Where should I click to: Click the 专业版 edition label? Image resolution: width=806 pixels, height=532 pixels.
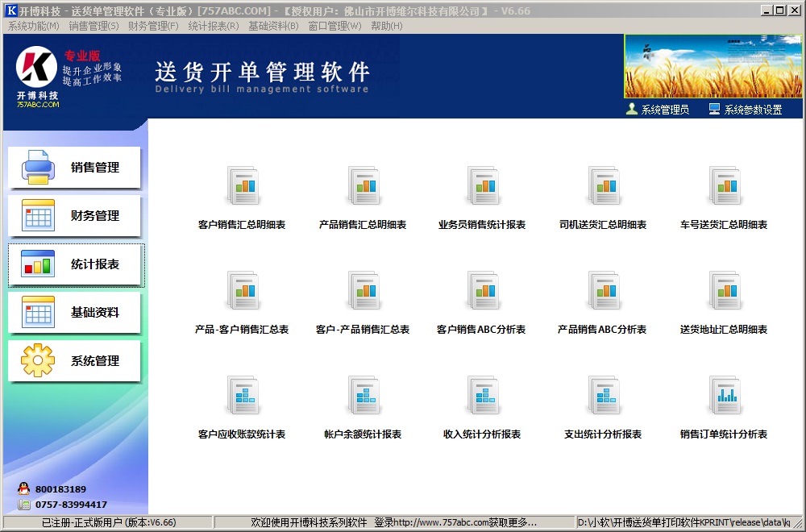(82, 56)
